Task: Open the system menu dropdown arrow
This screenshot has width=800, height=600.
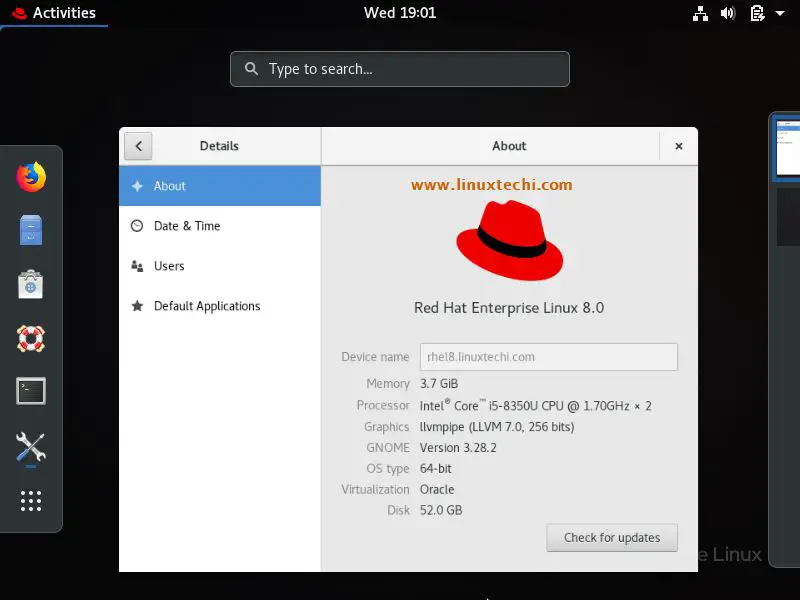Action: coord(780,13)
